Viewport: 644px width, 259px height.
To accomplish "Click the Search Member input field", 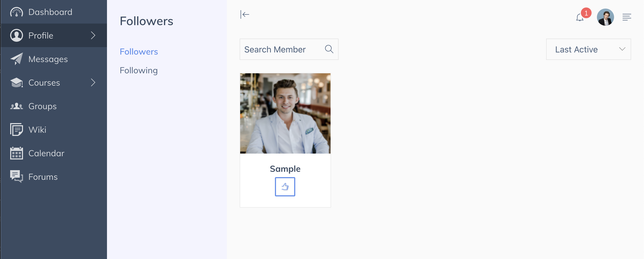I will pyautogui.click(x=289, y=49).
